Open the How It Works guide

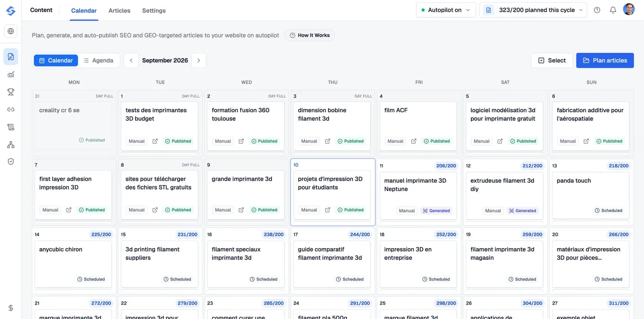310,35
